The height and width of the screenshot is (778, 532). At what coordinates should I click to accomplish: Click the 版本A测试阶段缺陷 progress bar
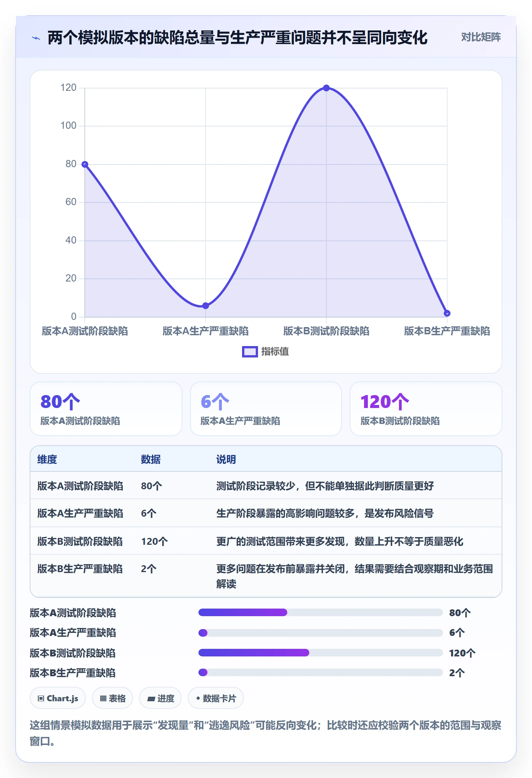coord(321,612)
